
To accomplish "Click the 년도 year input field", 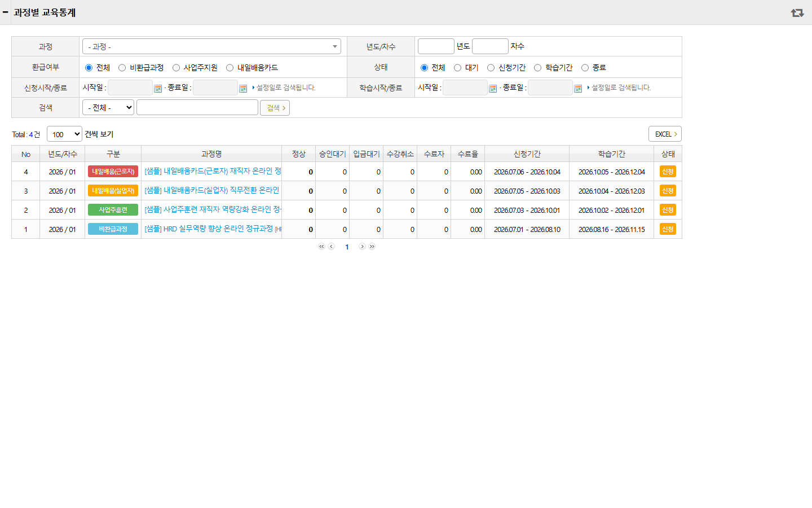I will click(x=436, y=46).
